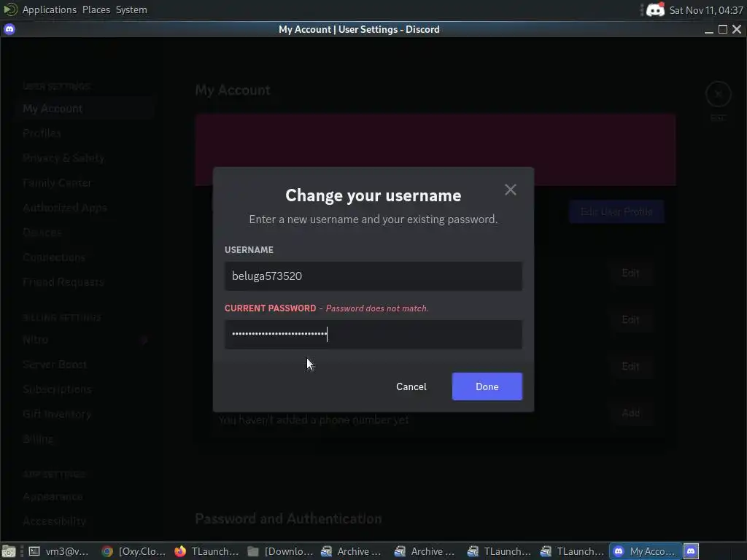
Task: Switch to the second Archive taskbar item
Action: click(425, 551)
